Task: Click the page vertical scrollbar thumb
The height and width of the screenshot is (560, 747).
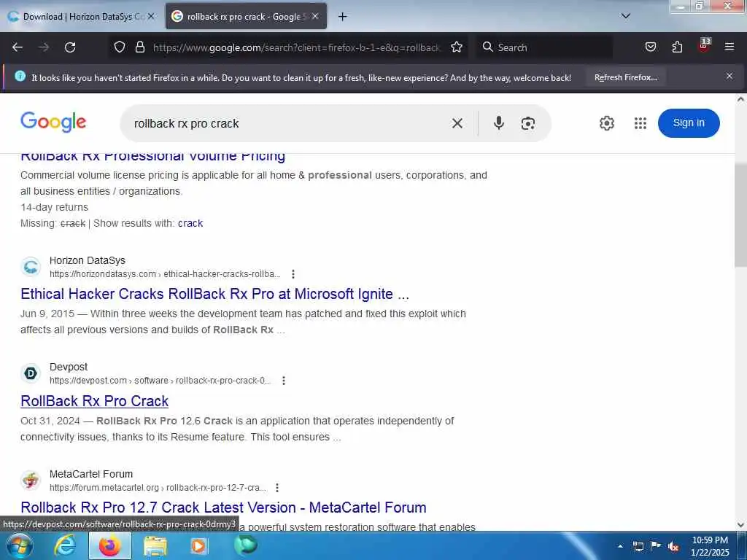Action: point(740,214)
